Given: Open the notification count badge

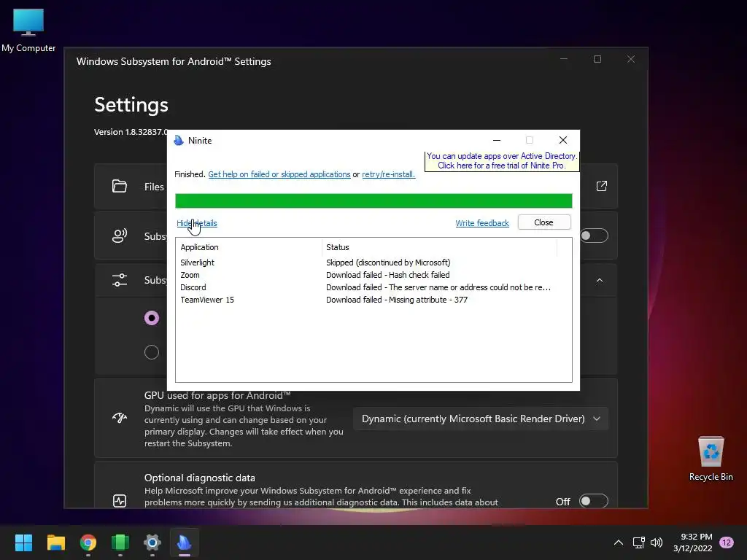Looking at the screenshot, I should pos(727,542).
